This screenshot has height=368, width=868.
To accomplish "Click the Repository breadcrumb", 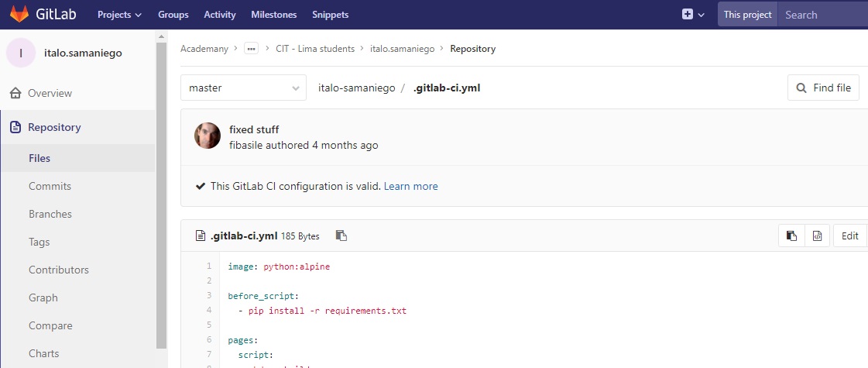I will click(473, 49).
